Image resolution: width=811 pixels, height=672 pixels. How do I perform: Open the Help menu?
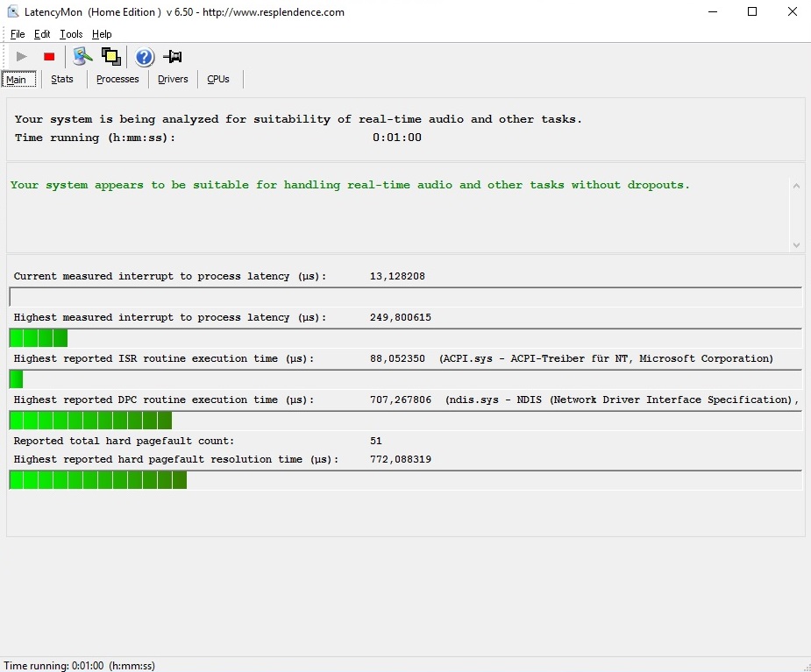tap(102, 34)
